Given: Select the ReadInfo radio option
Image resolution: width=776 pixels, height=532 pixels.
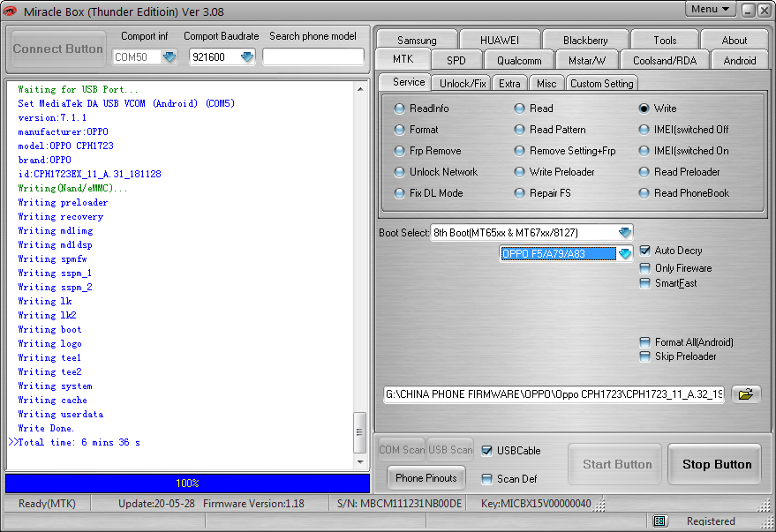Looking at the screenshot, I should click(x=399, y=109).
